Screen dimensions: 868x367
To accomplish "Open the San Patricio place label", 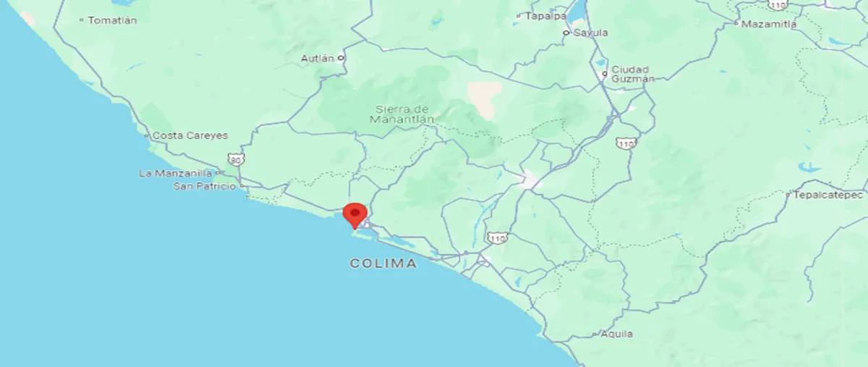I will point(205,187).
